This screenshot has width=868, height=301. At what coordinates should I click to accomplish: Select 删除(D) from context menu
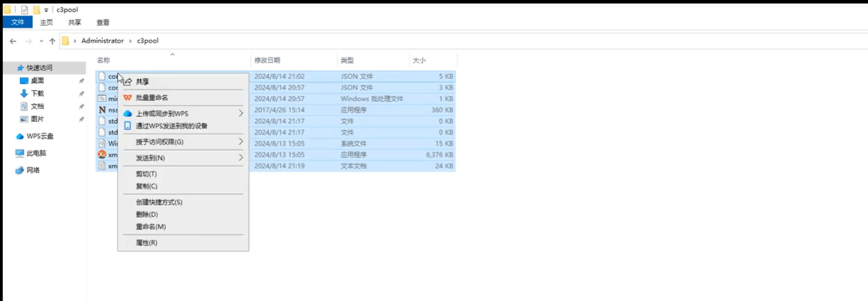pos(147,214)
